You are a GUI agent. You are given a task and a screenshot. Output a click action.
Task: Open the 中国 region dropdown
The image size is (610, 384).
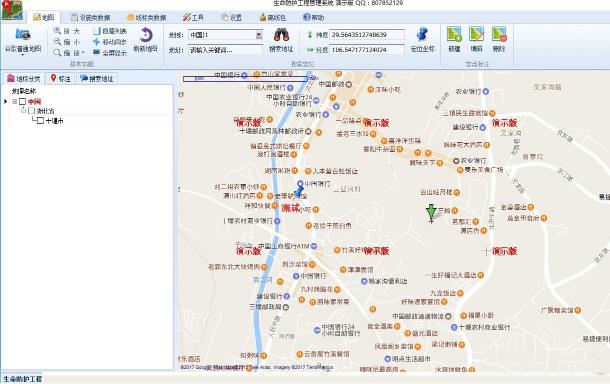tap(259, 35)
